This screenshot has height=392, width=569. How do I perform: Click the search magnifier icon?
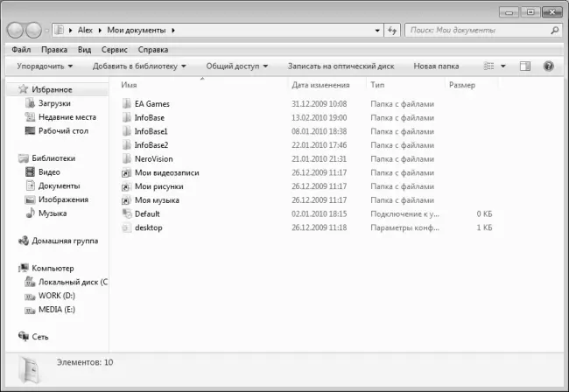(554, 31)
